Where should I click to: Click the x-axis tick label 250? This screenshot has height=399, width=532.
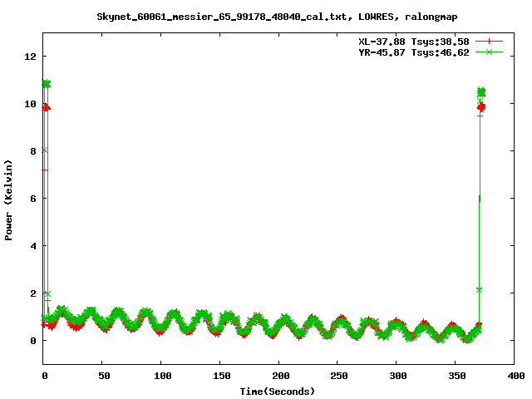pyautogui.click(x=339, y=376)
